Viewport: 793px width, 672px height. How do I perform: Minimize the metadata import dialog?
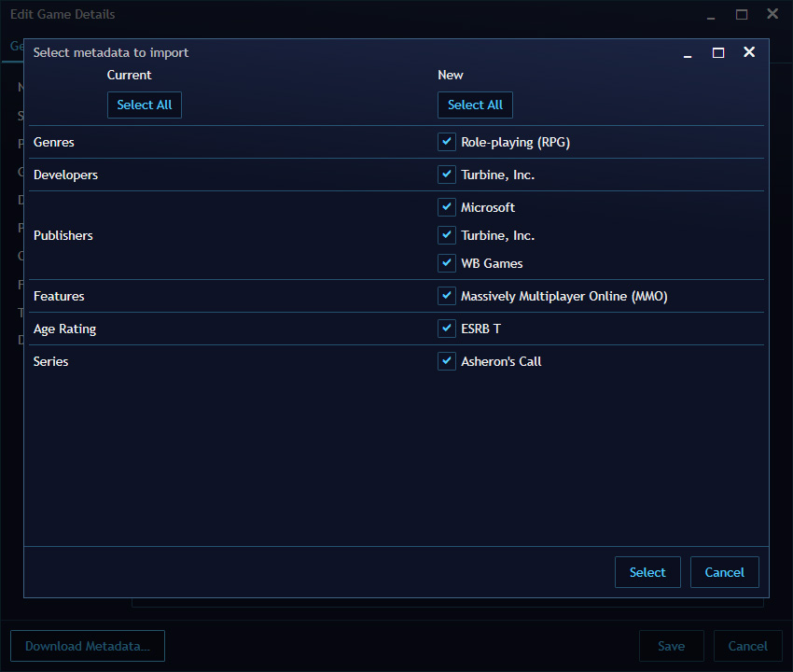(x=688, y=53)
